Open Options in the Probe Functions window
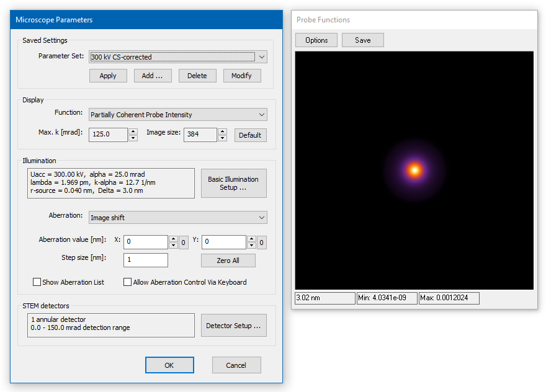The image size is (546, 392). click(x=316, y=40)
